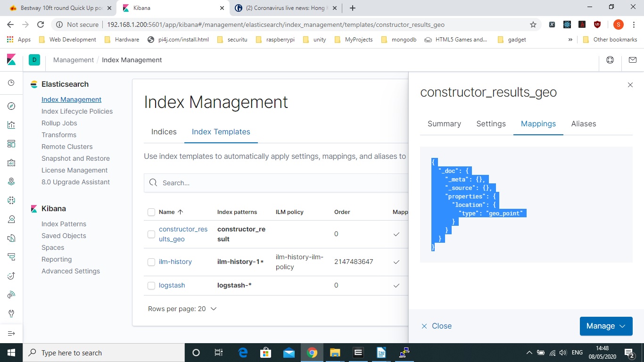The width and height of the screenshot is (644, 362).
Task: Focus the template Search field
Action: 276,183
